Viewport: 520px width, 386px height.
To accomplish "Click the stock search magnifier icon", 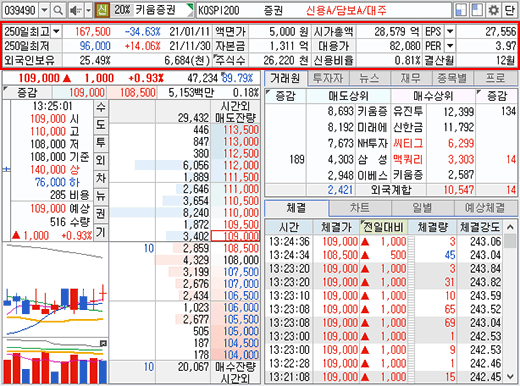I will click(58, 10).
